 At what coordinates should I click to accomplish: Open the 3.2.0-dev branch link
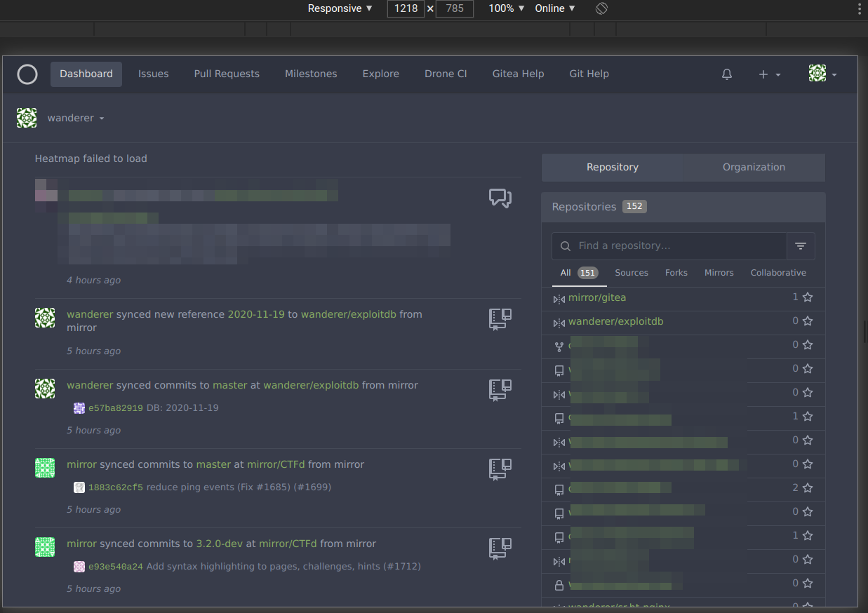[219, 544]
